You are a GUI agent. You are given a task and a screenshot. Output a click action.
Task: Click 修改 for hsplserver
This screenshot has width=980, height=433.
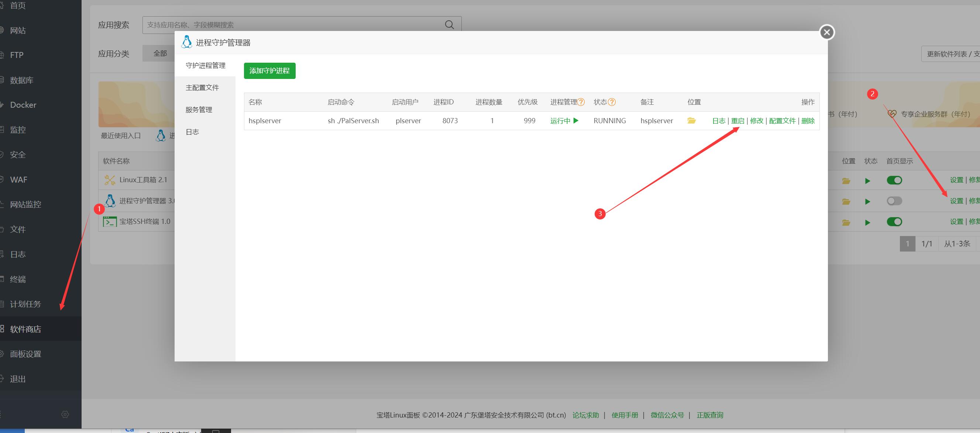[x=757, y=121]
